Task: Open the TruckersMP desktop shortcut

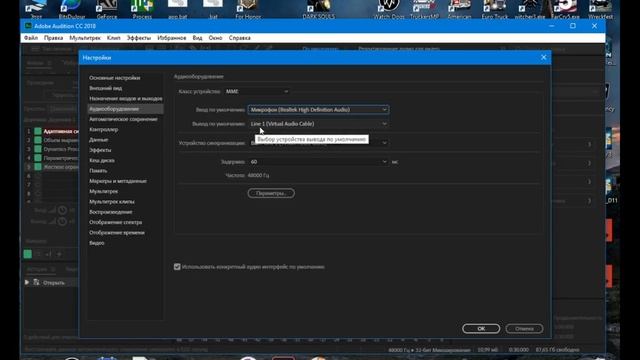Action: pos(424,9)
